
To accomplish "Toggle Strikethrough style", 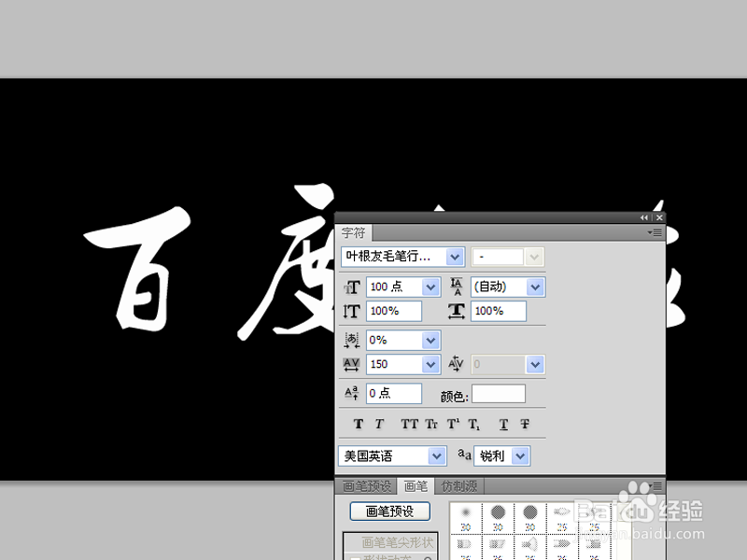I will pos(525,424).
